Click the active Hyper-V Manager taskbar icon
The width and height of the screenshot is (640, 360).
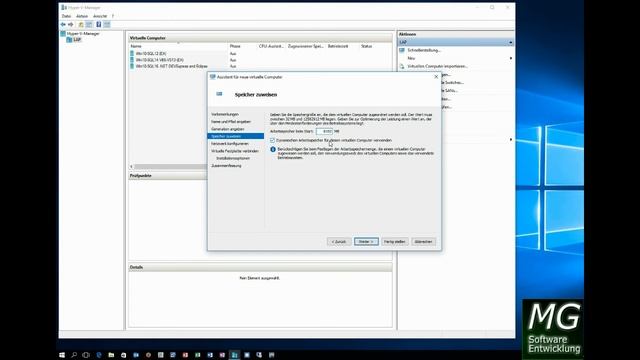pyautogui.click(x=235, y=355)
